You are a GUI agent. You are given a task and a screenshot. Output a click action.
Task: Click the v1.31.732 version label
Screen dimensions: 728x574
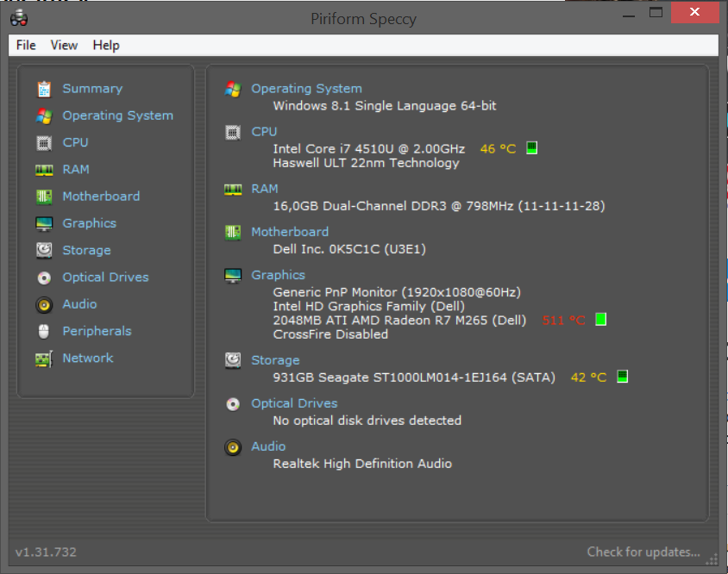point(46,552)
